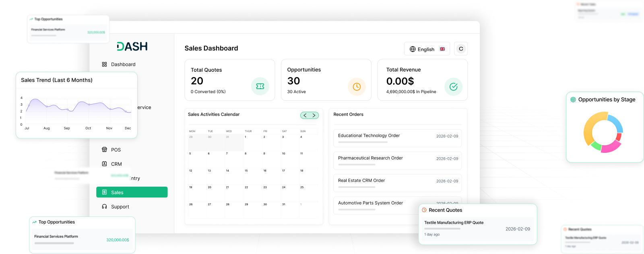The width and height of the screenshot is (644, 254).
Task: Click the pink donut chart segment
Action: click(x=611, y=146)
